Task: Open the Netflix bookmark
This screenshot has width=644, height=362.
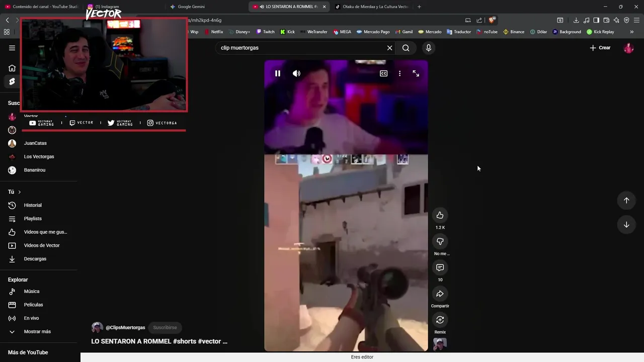Action: [x=214, y=32]
